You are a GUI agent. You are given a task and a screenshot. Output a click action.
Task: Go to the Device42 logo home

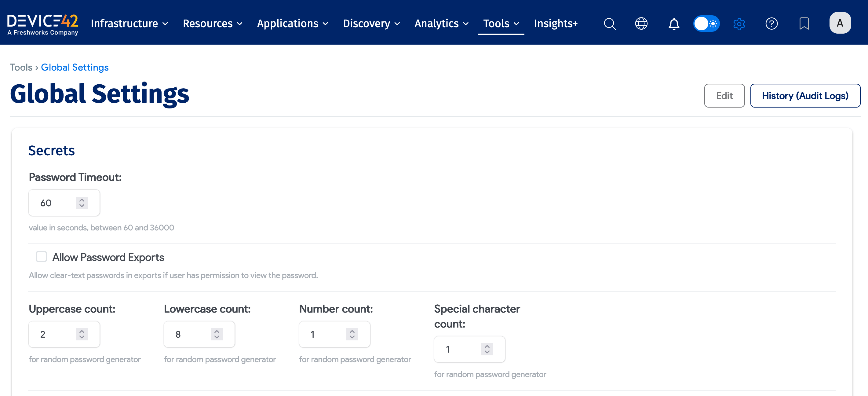[x=43, y=24]
